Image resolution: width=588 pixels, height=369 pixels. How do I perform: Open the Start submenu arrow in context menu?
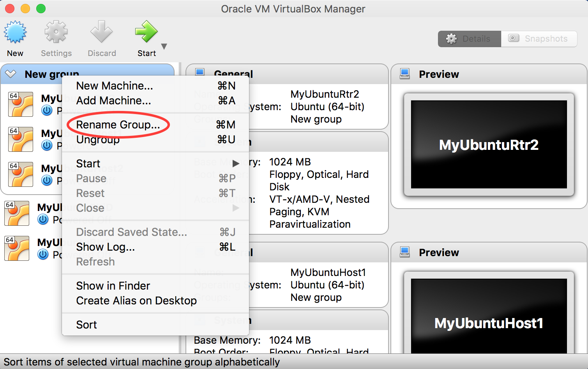pyautogui.click(x=236, y=163)
